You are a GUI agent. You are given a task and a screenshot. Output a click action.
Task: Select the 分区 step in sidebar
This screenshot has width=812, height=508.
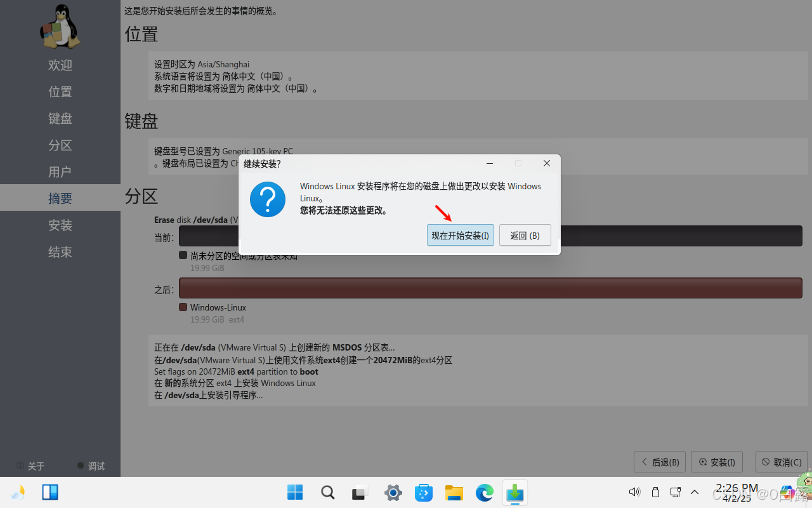pyautogui.click(x=60, y=145)
